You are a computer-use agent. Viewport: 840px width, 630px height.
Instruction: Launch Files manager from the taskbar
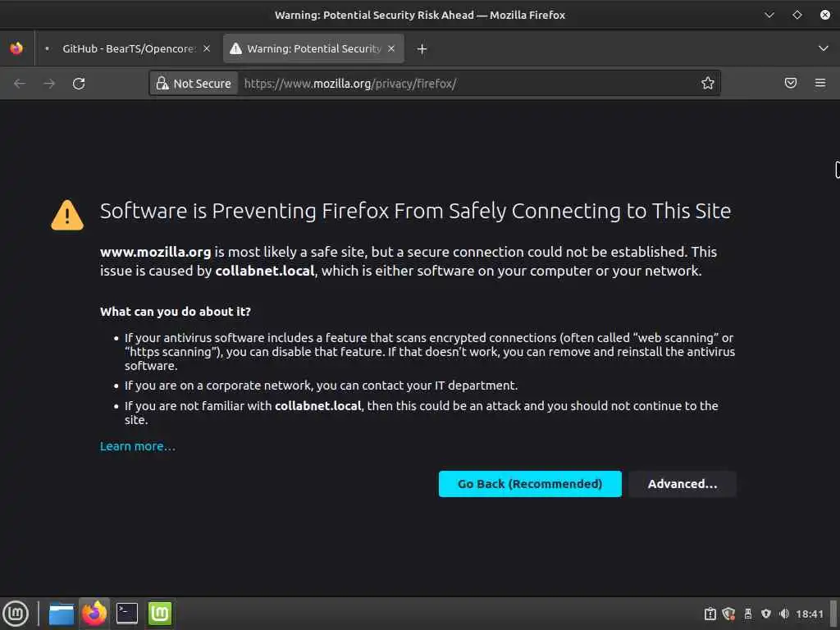pos(61,614)
